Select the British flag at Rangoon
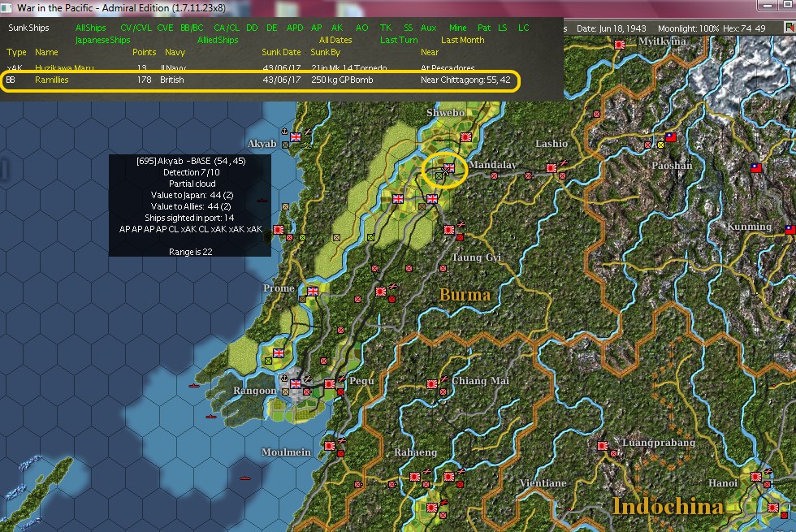The image size is (796, 532). [x=296, y=383]
